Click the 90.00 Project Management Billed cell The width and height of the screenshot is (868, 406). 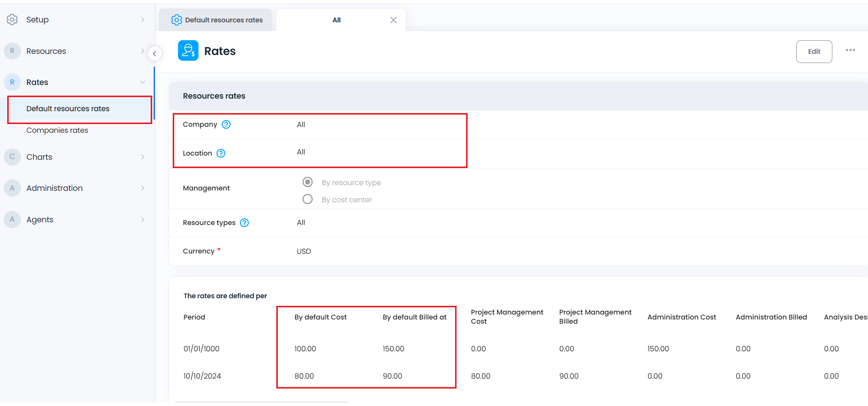coord(569,376)
